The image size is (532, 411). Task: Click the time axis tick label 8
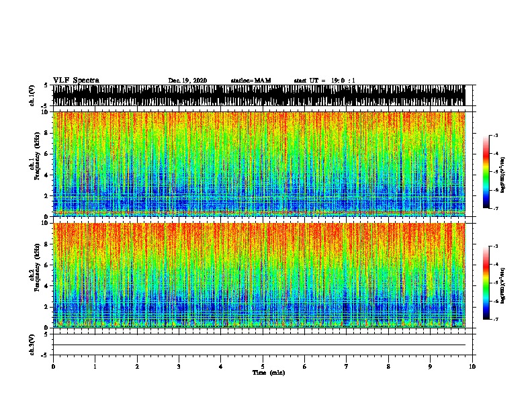click(388, 367)
